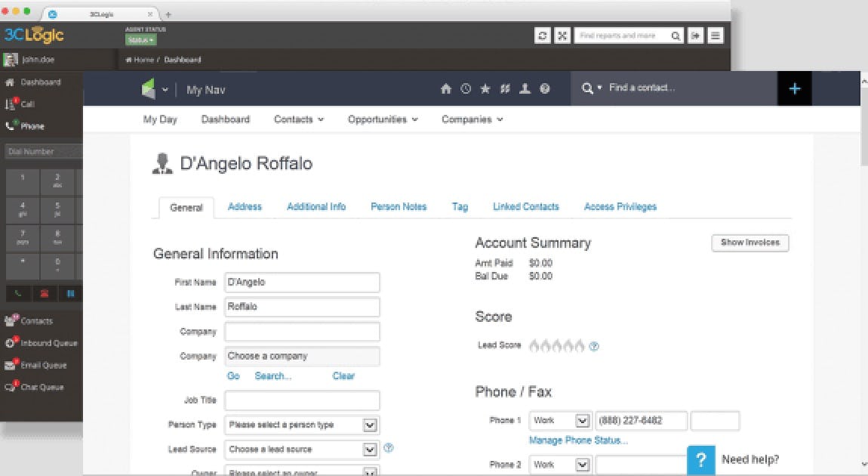Click the user profile icon in CRM bar

(x=525, y=88)
